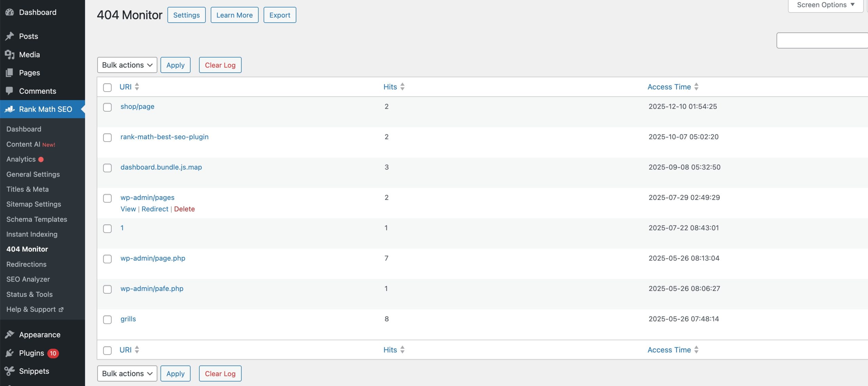Click the Pages icon in sidebar
Screen dimensions: 868x386
[9, 73]
